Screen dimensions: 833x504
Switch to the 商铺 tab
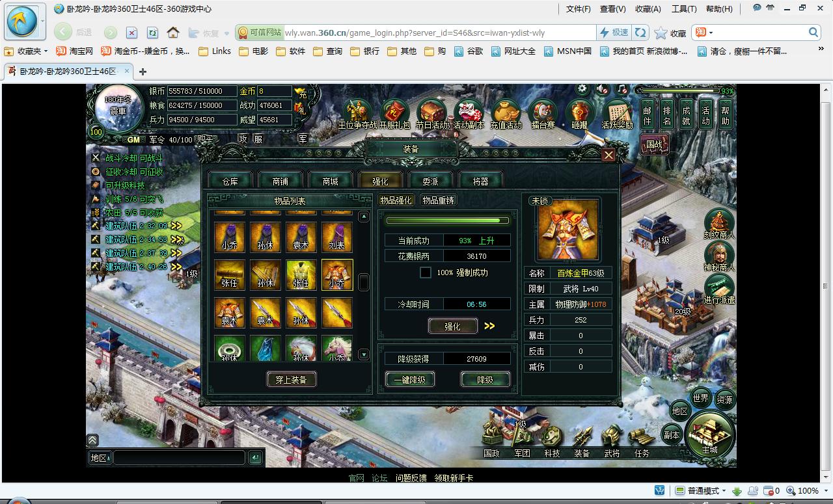click(x=280, y=181)
